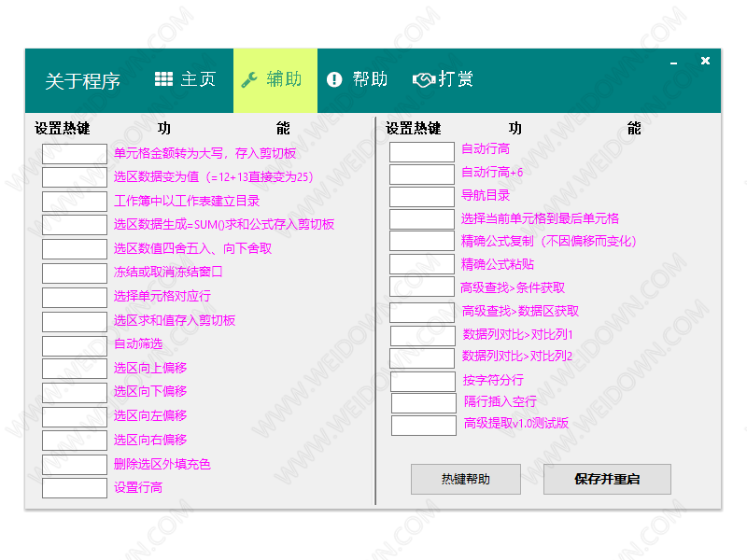The height and width of the screenshot is (560, 747).
Task: Click the handshake icon beside 打赏
Action: pos(424,80)
